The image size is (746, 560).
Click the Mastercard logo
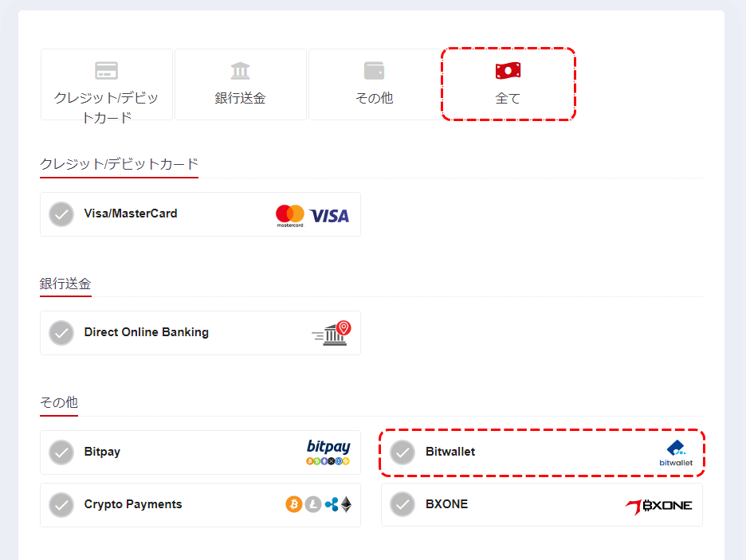pos(290,216)
